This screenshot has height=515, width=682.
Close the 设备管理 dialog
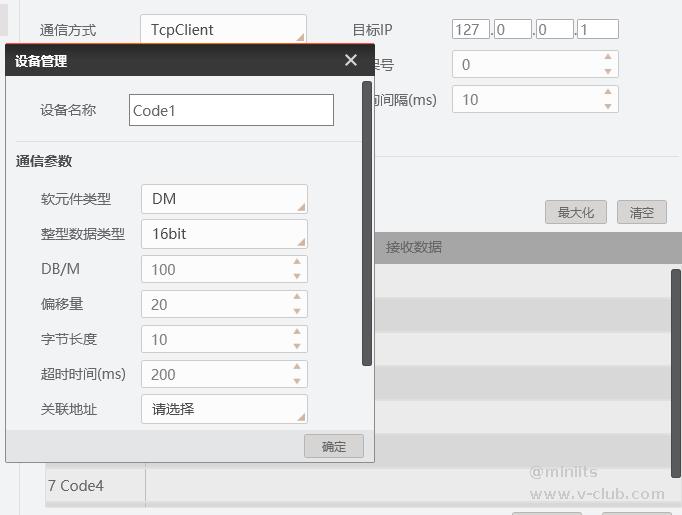[351, 60]
